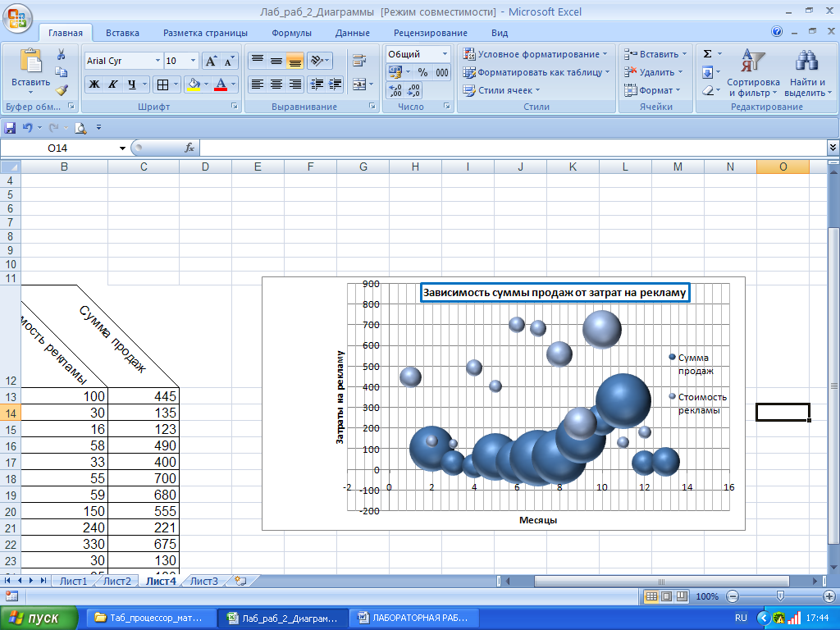Click insert function fx button
840x630 pixels.
click(x=189, y=148)
